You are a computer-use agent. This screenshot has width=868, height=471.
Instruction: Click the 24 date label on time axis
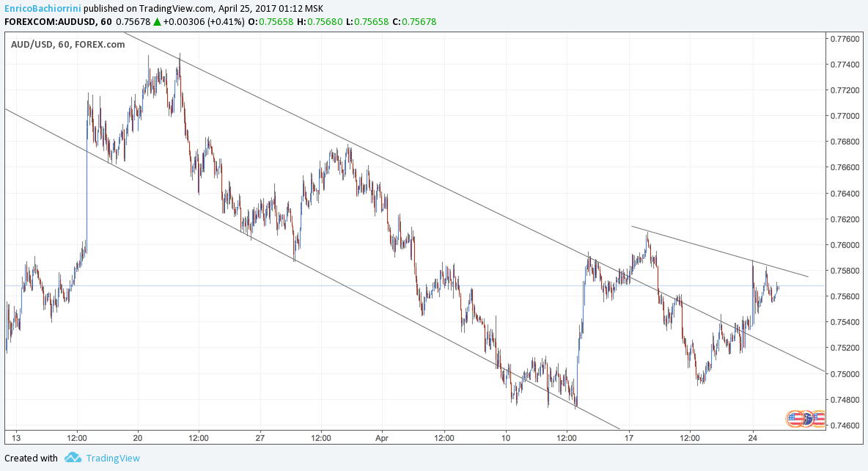[752, 438]
